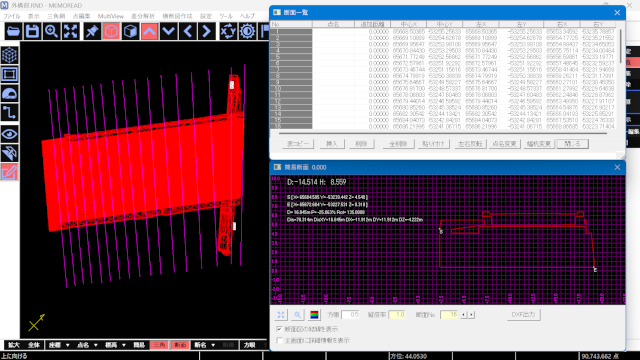The image size is (640, 360).
Task: Switch to solid shaded cube view
Action: tap(130, 31)
